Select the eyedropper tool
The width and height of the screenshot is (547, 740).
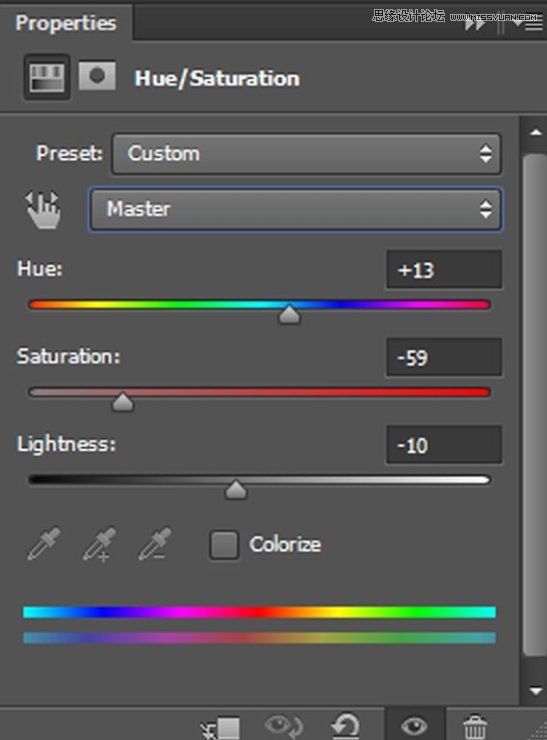(44, 544)
